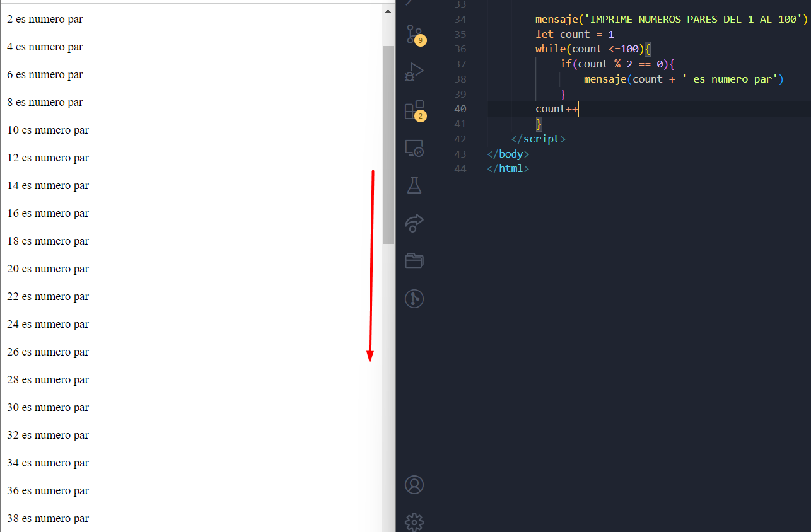Click the closing '</html>' tag
Viewport: 811px width, 532px height.
tap(508, 169)
